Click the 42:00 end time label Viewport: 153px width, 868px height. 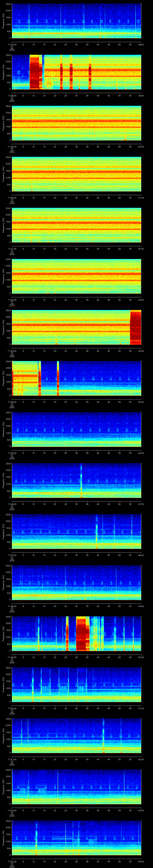point(141,249)
